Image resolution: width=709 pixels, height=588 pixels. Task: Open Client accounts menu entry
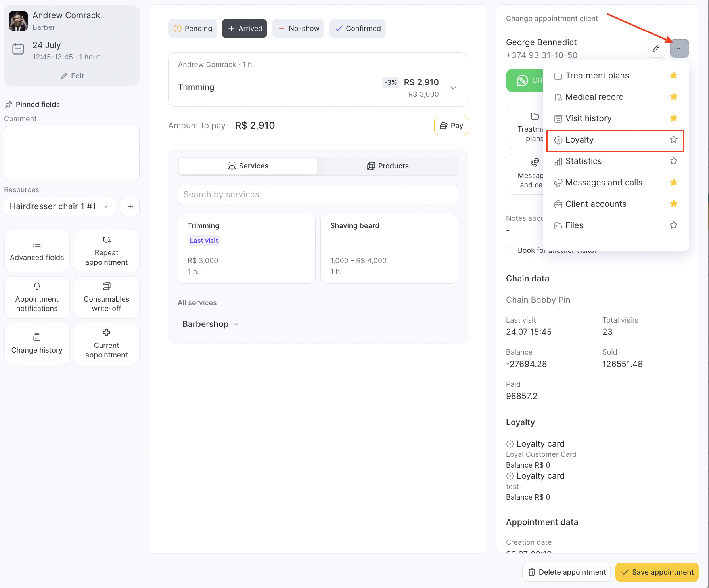click(596, 204)
